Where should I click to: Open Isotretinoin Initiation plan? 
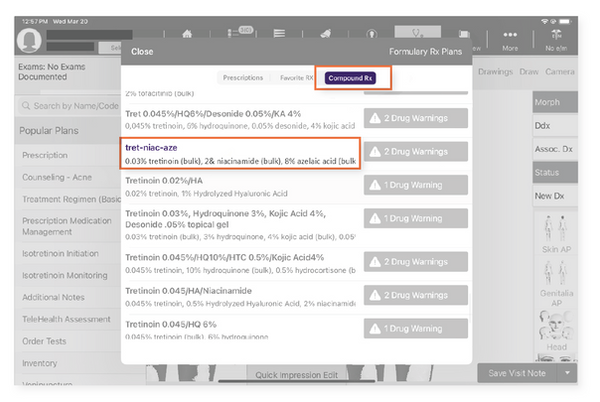tap(68, 254)
